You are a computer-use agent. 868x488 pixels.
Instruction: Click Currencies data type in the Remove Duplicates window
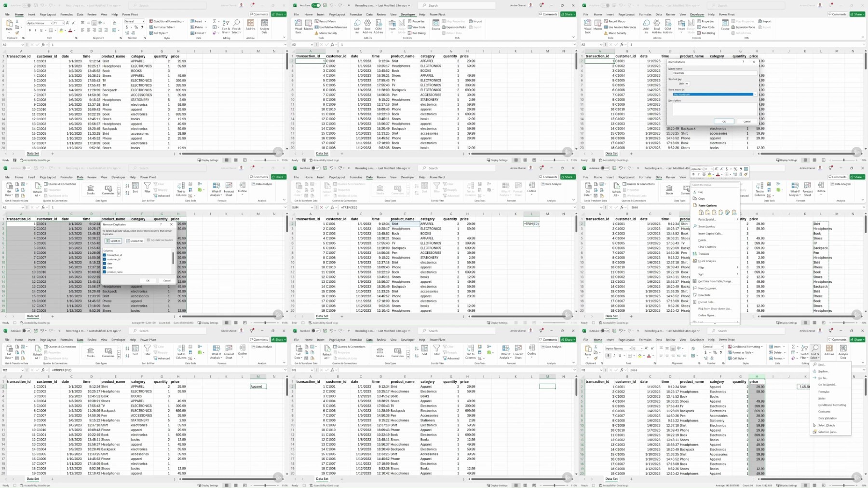108,190
